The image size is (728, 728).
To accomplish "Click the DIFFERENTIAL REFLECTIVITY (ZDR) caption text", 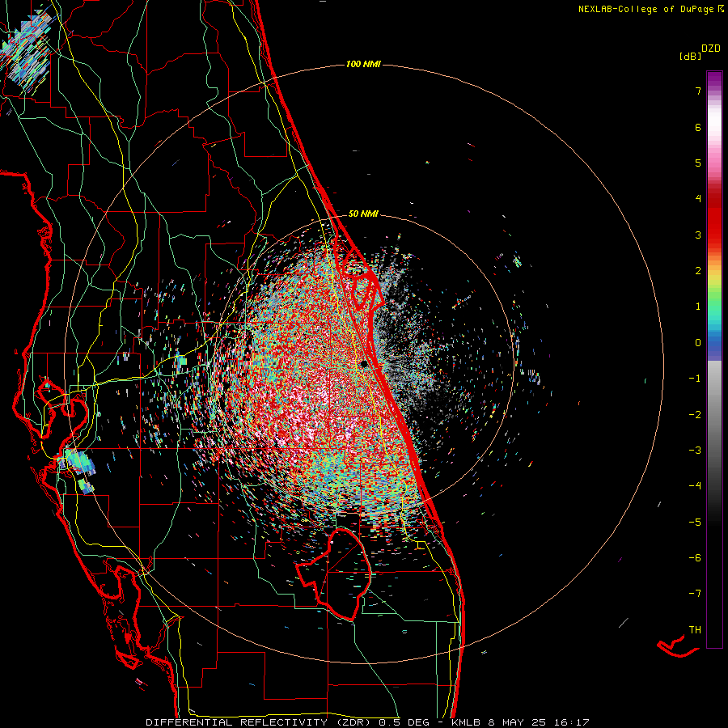I will click(x=260, y=722).
